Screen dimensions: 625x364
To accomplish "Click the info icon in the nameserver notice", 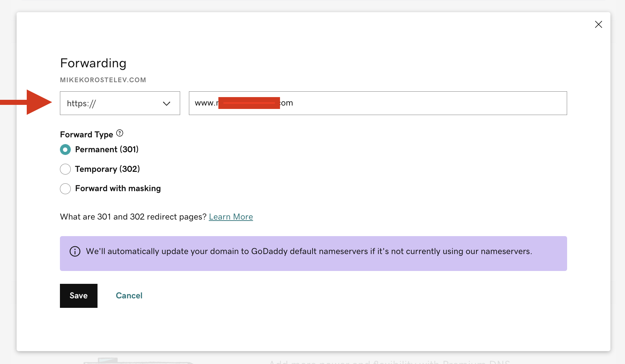I will [75, 251].
